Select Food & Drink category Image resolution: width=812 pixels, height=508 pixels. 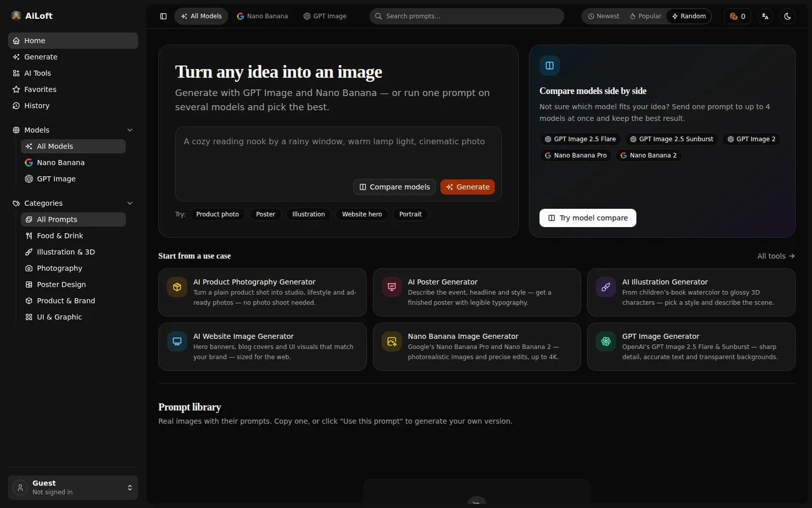pos(73,236)
